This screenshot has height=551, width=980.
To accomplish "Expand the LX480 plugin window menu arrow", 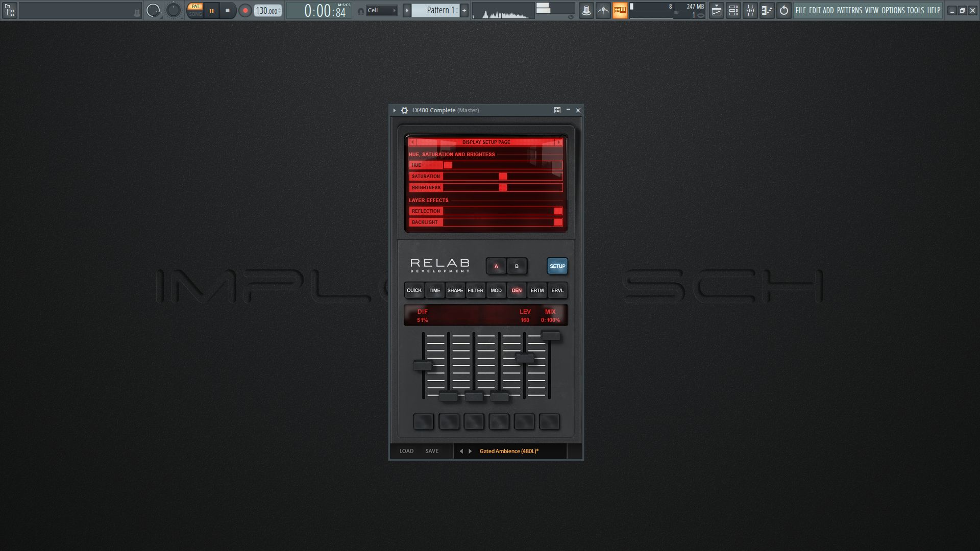I will tap(395, 110).
